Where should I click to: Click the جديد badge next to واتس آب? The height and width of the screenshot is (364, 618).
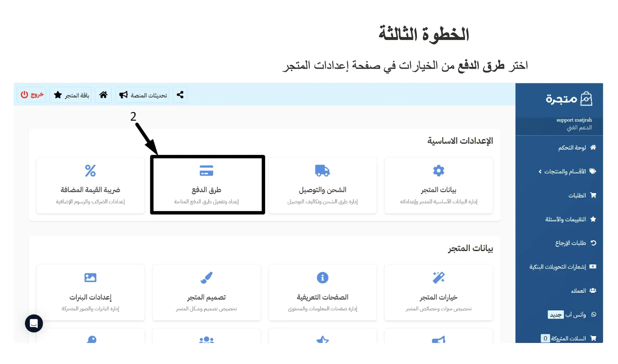coord(556,315)
